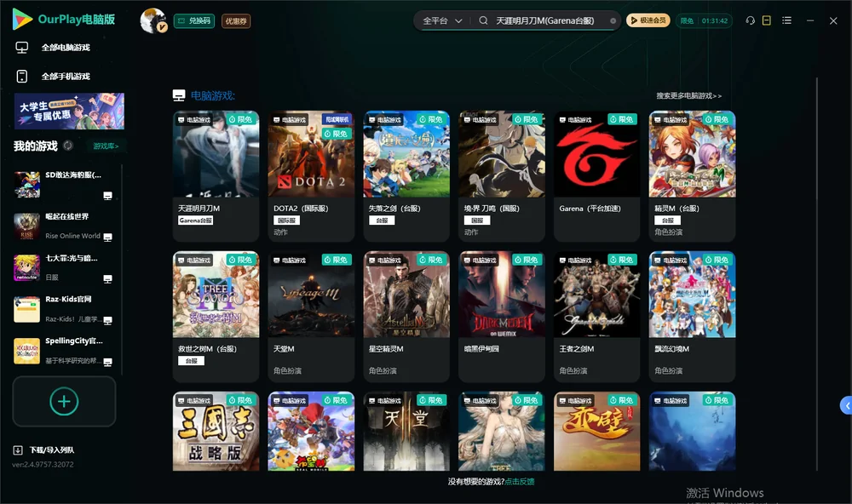Expand the 全平台 platform dropdown
Image resolution: width=852 pixels, height=504 pixels.
tap(442, 20)
